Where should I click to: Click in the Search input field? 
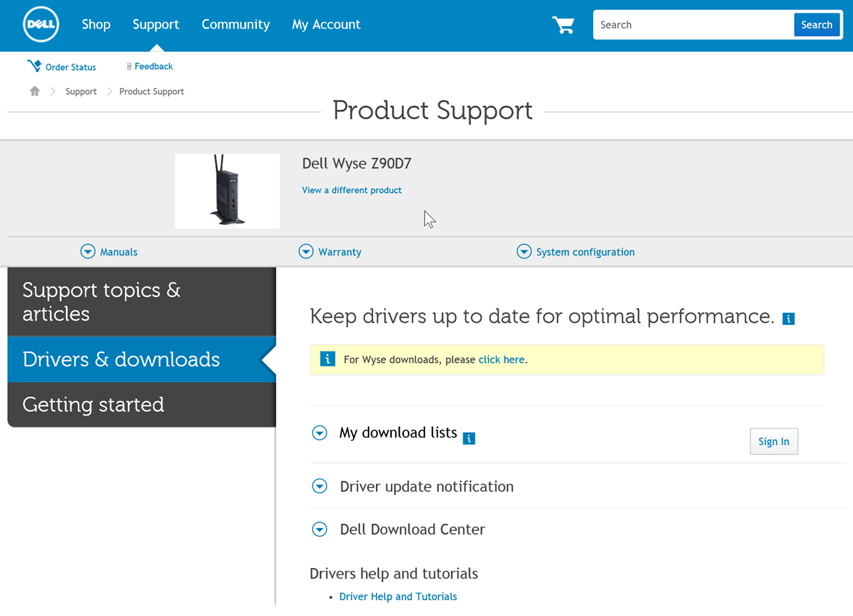[x=693, y=25]
